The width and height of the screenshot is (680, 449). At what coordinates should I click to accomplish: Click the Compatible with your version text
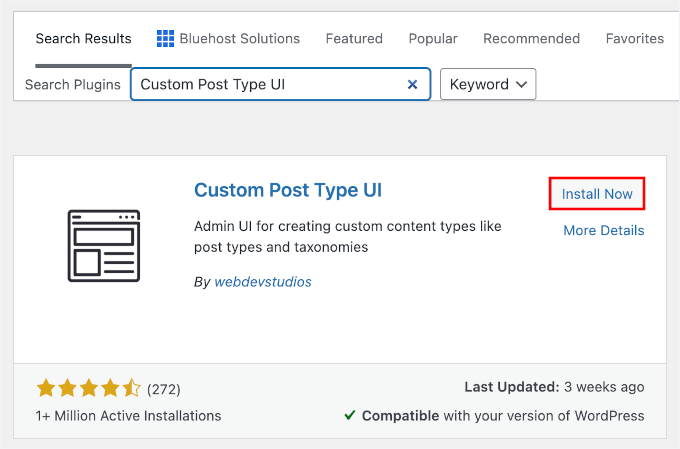tap(503, 416)
